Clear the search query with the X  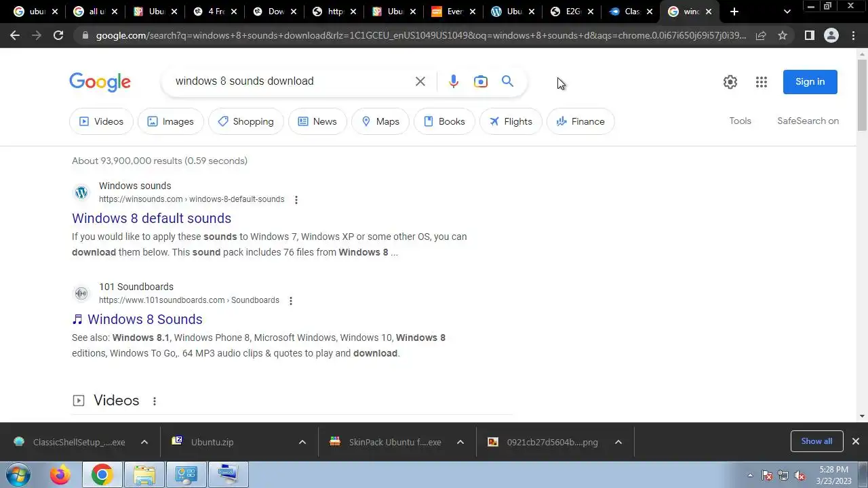(x=420, y=81)
